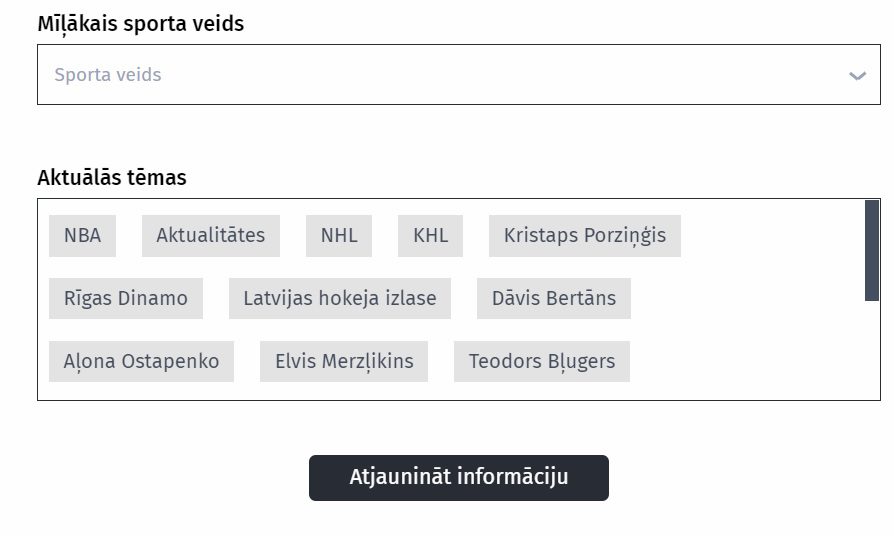Image resolution: width=894 pixels, height=540 pixels.
Task: Click the topics list scrollbar thumb
Action: [x=871, y=250]
